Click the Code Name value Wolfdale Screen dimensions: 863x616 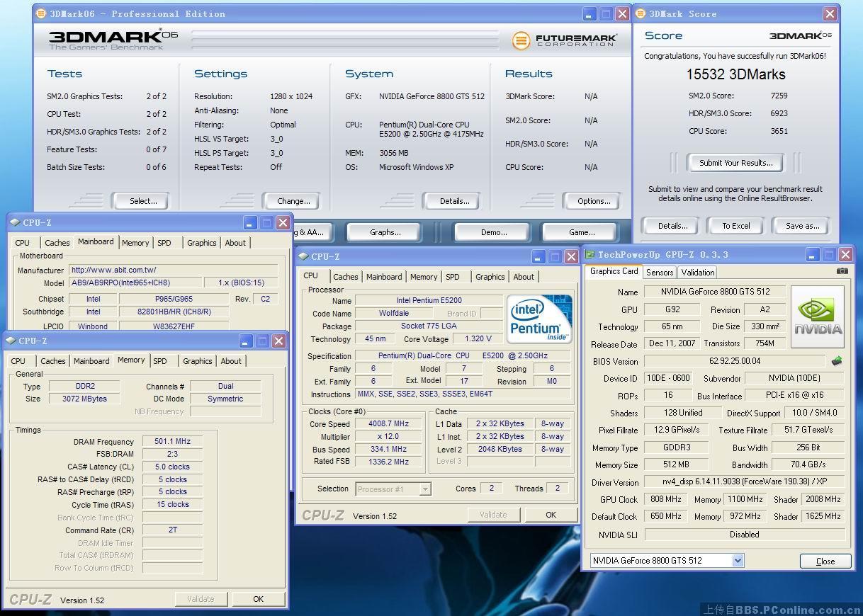coord(393,313)
